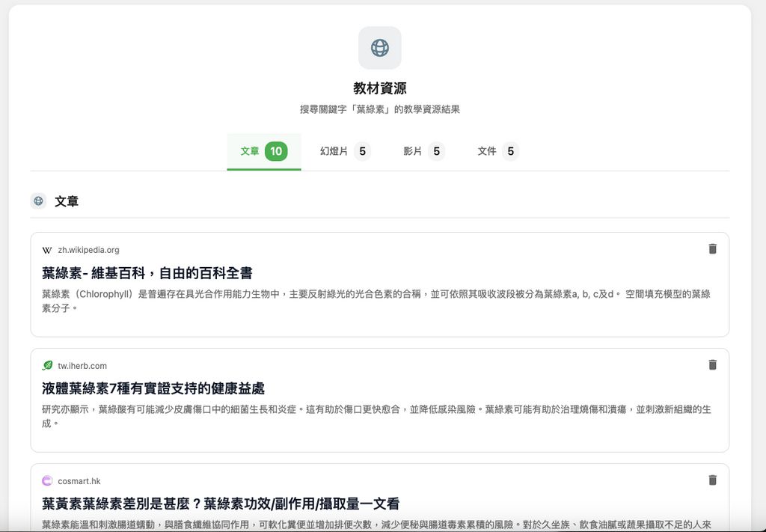Click the trash icon on the iherb article card

[x=711, y=364]
